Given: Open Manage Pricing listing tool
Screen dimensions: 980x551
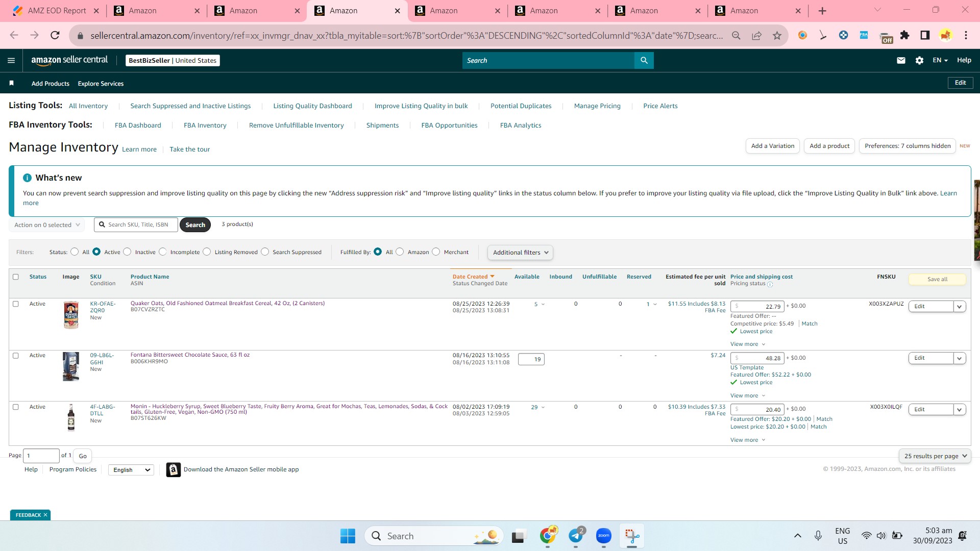Looking at the screenshot, I should pos(597,106).
